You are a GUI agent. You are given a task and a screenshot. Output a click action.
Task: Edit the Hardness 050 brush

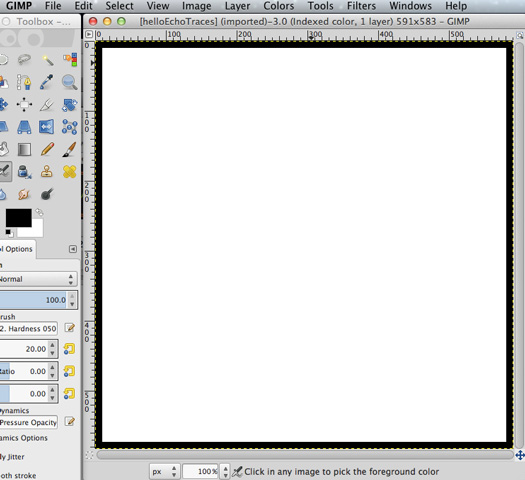tap(70, 328)
